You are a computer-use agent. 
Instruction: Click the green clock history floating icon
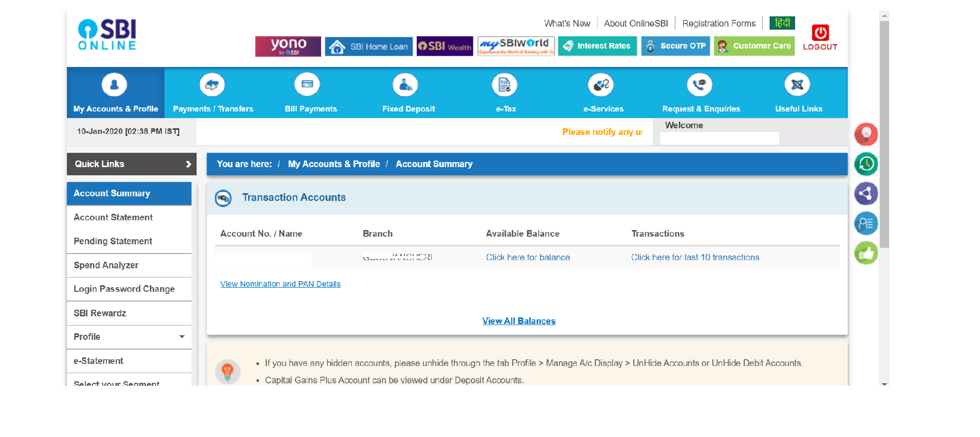(x=866, y=164)
